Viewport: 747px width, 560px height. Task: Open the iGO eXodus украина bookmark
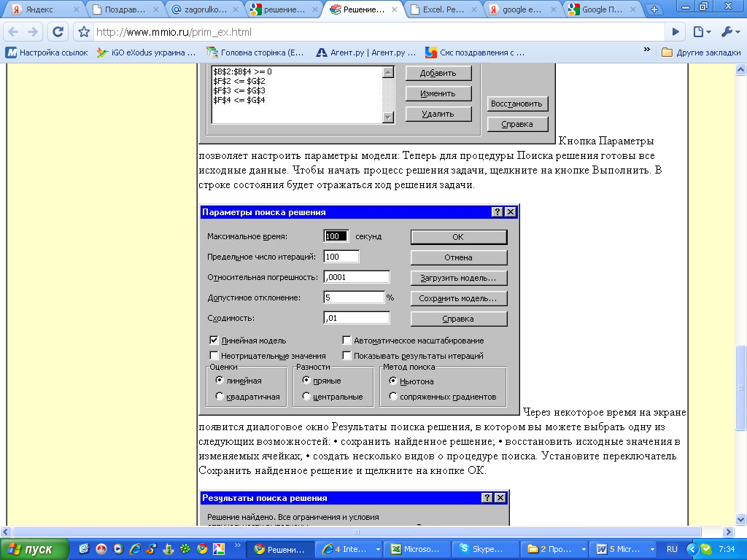point(146,52)
